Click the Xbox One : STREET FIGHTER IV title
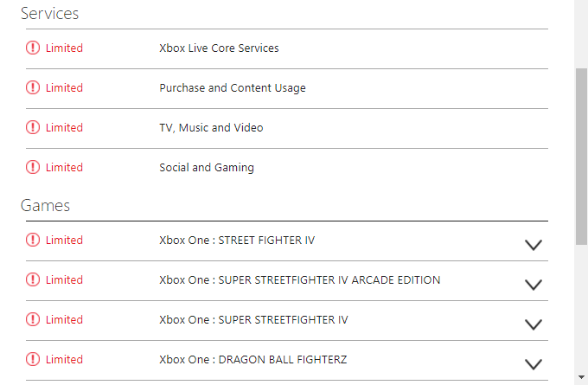The width and height of the screenshot is (588, 385). pos(237,241)
